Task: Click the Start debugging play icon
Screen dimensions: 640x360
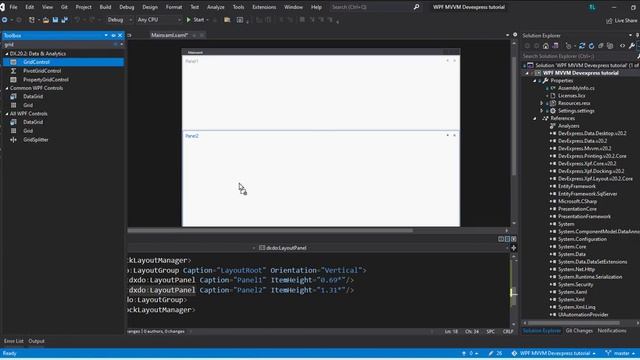Action: coord(189,20)
